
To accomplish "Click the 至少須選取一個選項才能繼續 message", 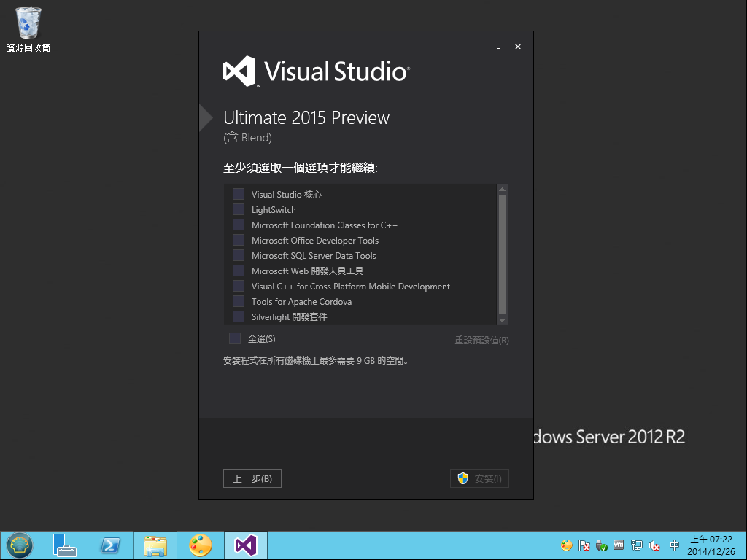I will (x=300, y=168).
